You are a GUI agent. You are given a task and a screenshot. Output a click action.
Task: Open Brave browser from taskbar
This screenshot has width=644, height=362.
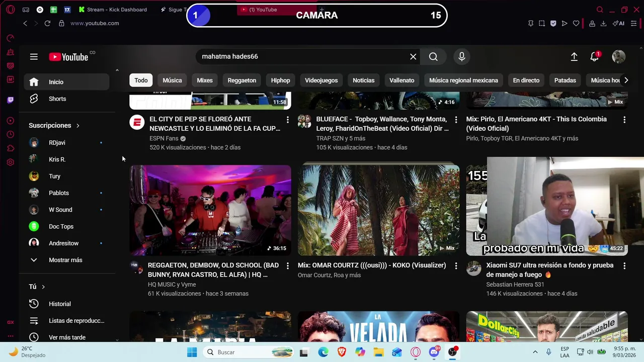coord(342,352)
